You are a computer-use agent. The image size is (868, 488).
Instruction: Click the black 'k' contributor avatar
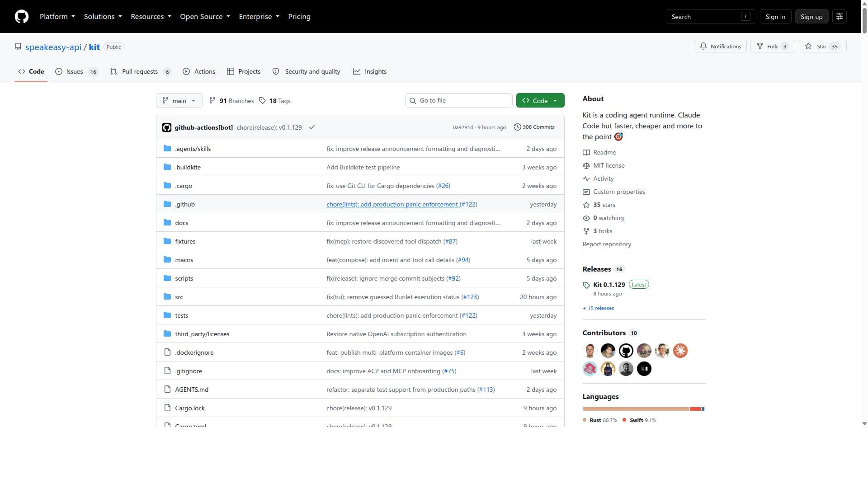pos(644,369)
